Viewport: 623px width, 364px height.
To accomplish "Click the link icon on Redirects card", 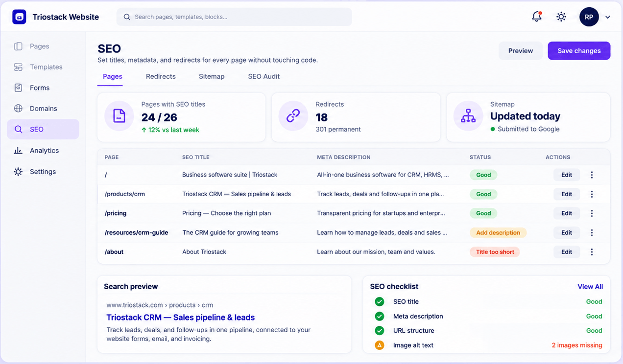I will point(293,116).
